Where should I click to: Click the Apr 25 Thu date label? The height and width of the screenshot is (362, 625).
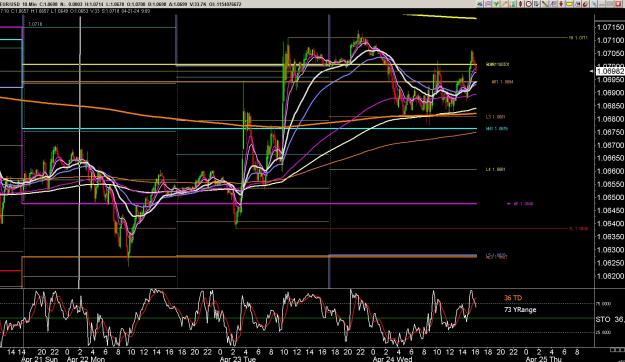(x=543, y=359)
